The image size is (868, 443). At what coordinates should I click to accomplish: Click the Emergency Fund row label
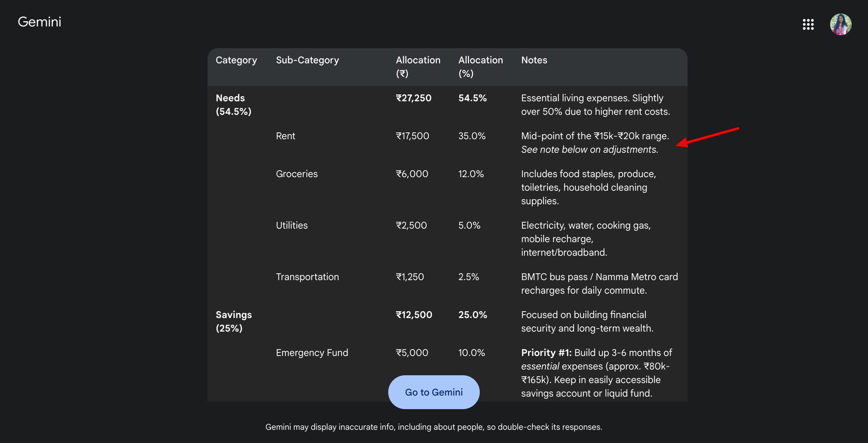[312, 353]
